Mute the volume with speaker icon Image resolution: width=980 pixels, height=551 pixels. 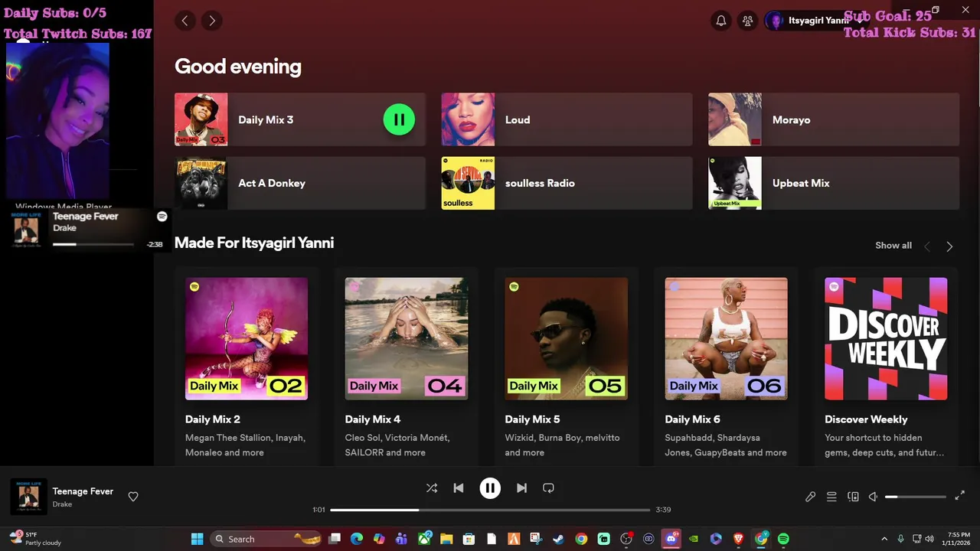[x=873, y=497]
